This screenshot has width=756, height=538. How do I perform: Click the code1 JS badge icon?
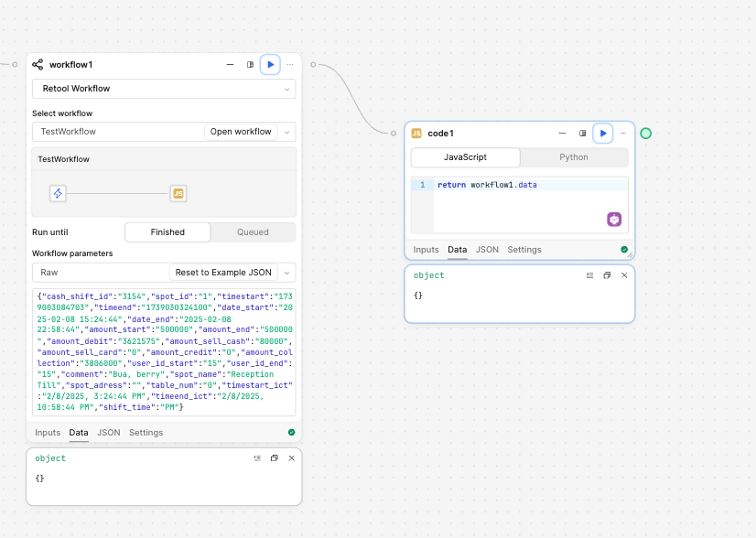pos(416,134)
